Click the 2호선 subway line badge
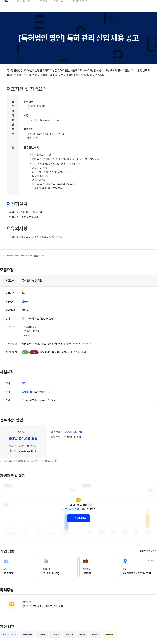The width and height of the screenshot is (157, 644). [25, 352]
